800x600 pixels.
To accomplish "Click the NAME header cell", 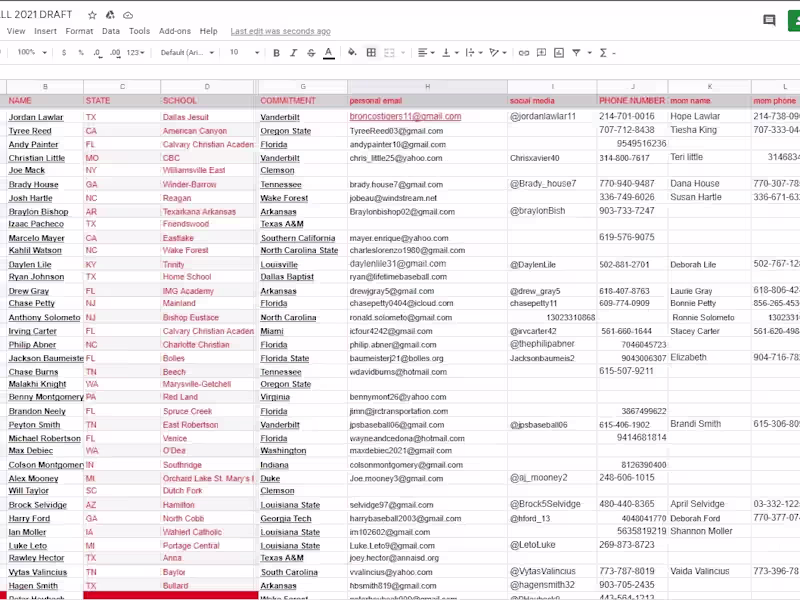I will click(45, 101).
